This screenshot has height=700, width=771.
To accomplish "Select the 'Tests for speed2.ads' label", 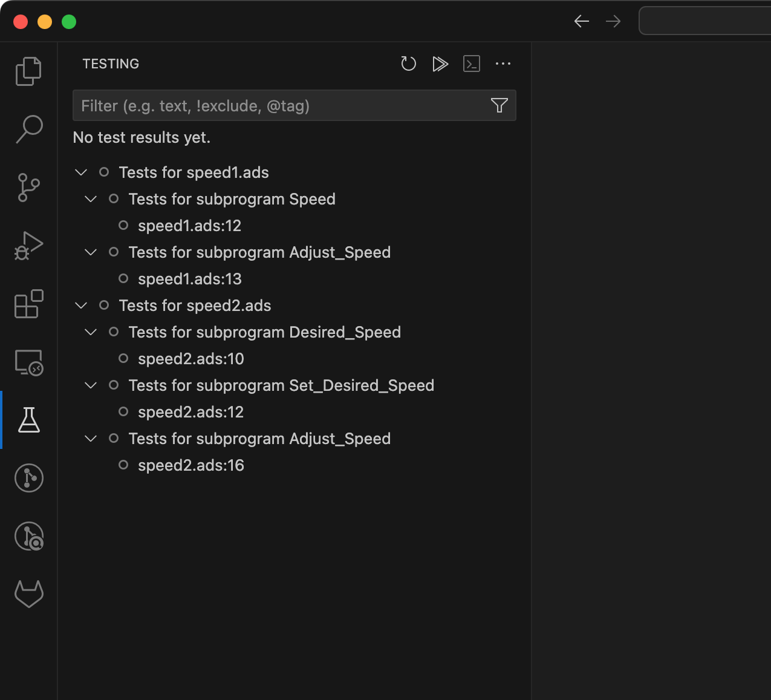I will click(195, 306).
